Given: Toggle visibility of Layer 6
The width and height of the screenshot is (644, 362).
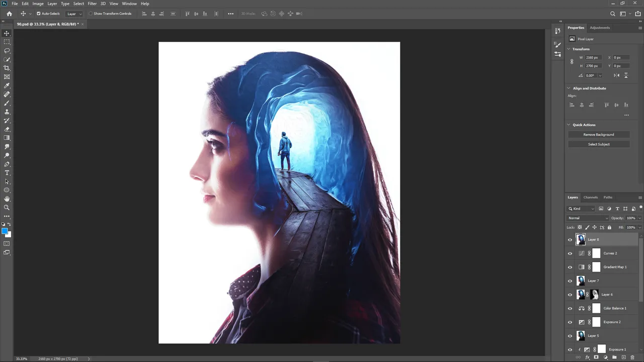Looking at the screenshot, I should [570, 295].
